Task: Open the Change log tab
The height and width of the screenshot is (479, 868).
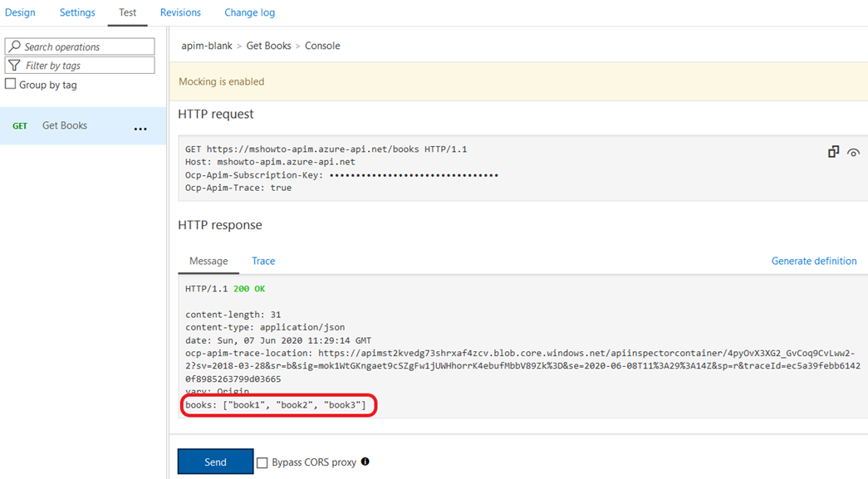Action: tap(250, 12)
